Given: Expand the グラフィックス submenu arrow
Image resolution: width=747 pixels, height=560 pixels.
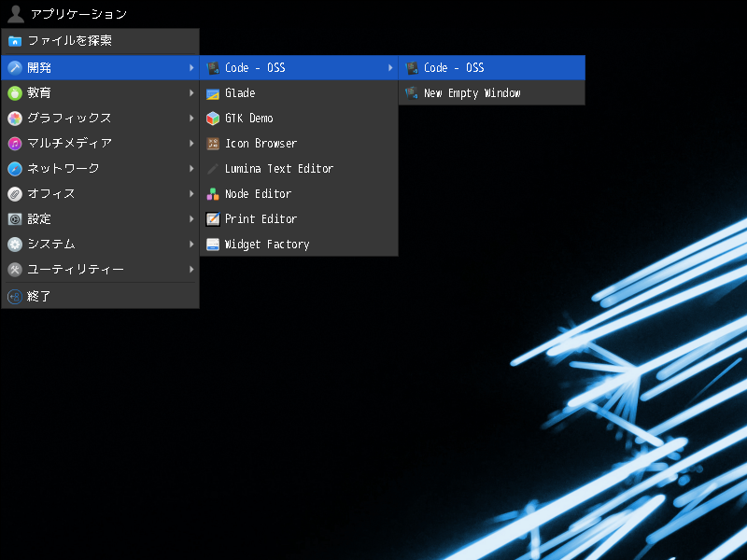Looking at the screenshot, I should coord(191,119).
